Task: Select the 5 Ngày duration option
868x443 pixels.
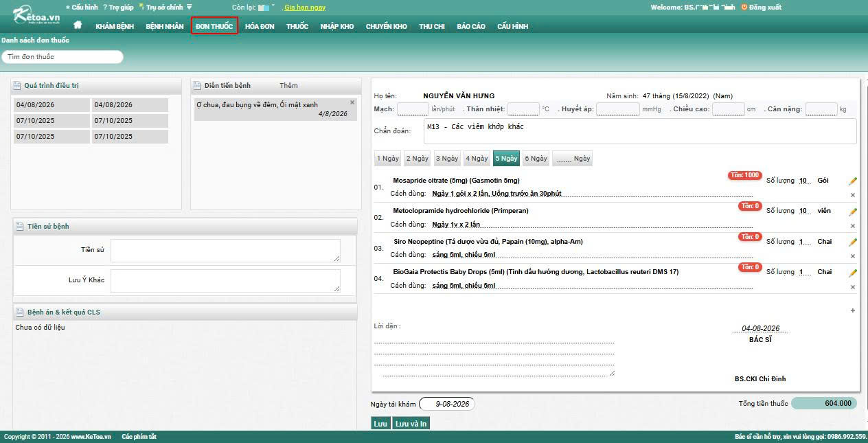Action: click(x=506, y=159)
